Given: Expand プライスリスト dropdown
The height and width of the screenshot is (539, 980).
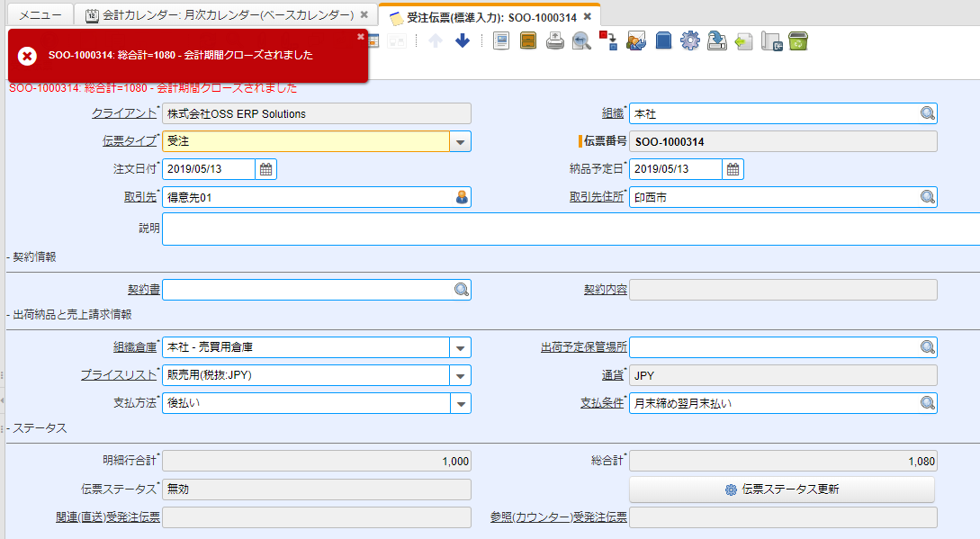Looking at the screenshot, I should click(x=460, y=376).
